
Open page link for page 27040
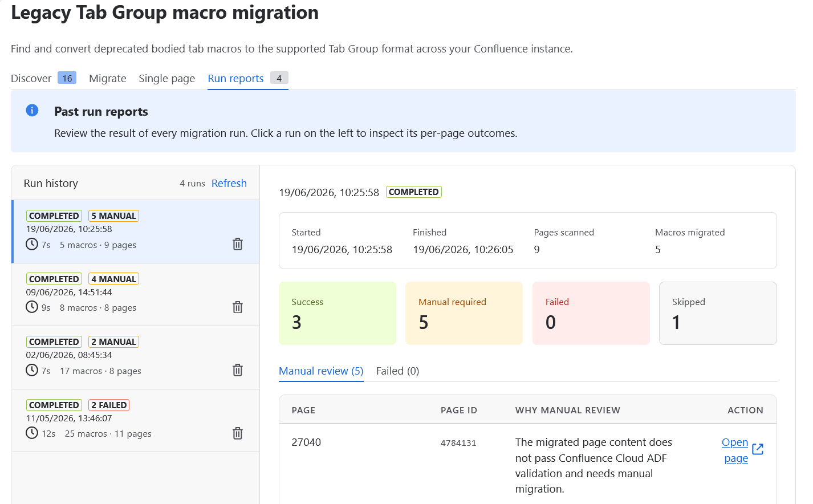735,450
